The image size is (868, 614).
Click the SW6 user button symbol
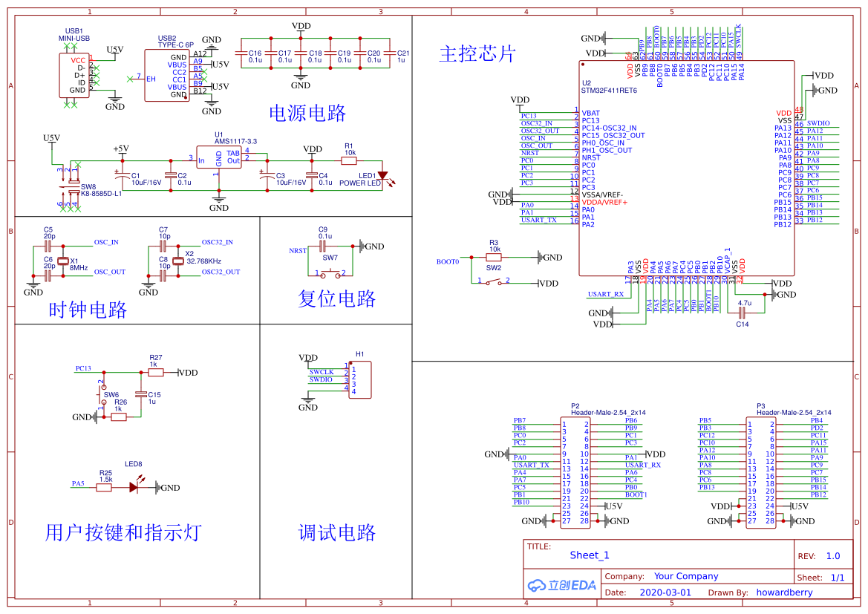tap(103, 396)
